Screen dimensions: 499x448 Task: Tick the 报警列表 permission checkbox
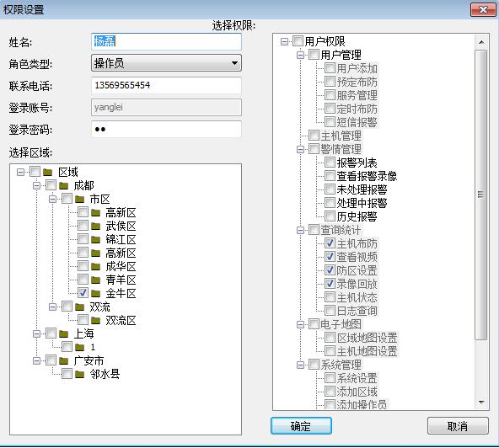tap(330, 163)
